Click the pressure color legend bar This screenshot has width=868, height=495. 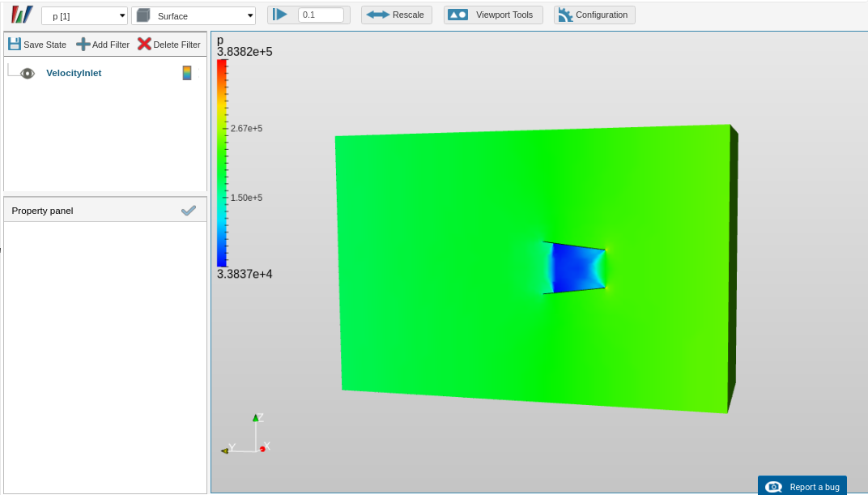[222, 164]
